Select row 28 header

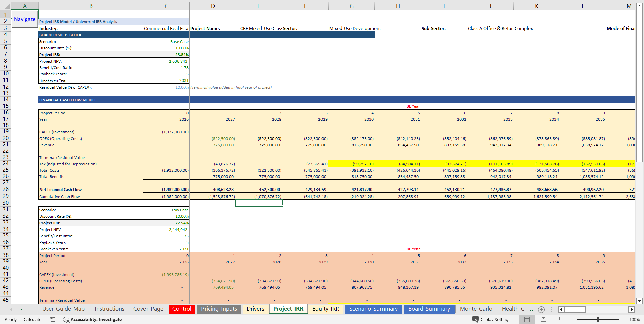pos(5,189)
